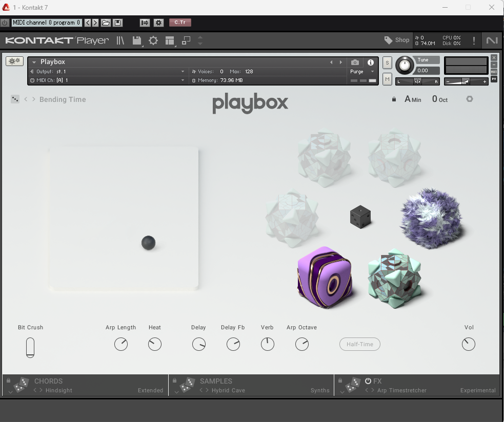
Task: Select the next Playbox preset arrow
Action: [x=34, y=99]
